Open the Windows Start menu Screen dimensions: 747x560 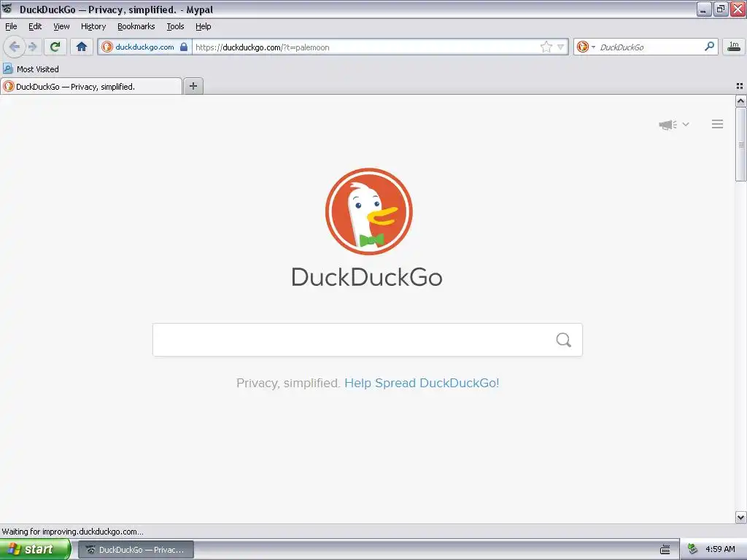[x=35, y=549]
